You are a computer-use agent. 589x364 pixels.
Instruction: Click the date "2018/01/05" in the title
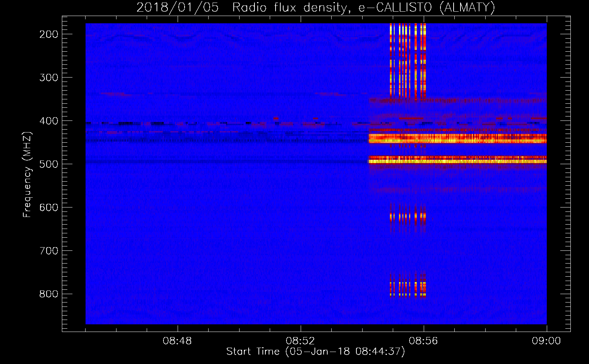pos(177,7)
